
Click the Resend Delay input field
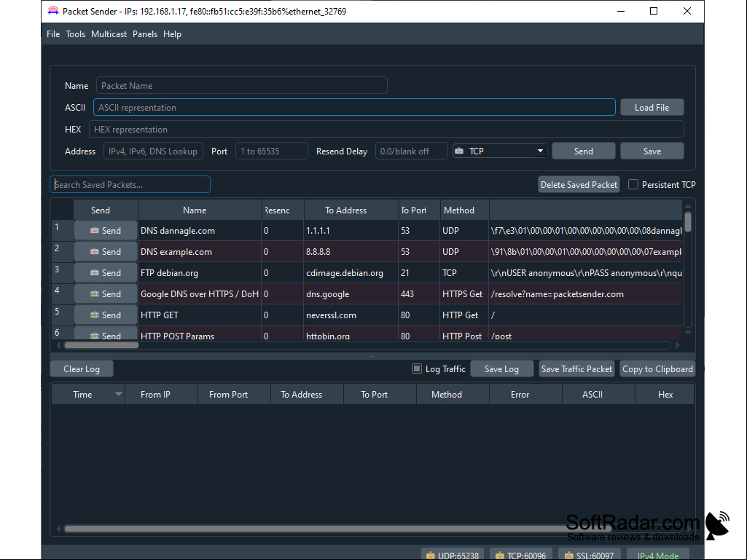click(x=412, y=151)
